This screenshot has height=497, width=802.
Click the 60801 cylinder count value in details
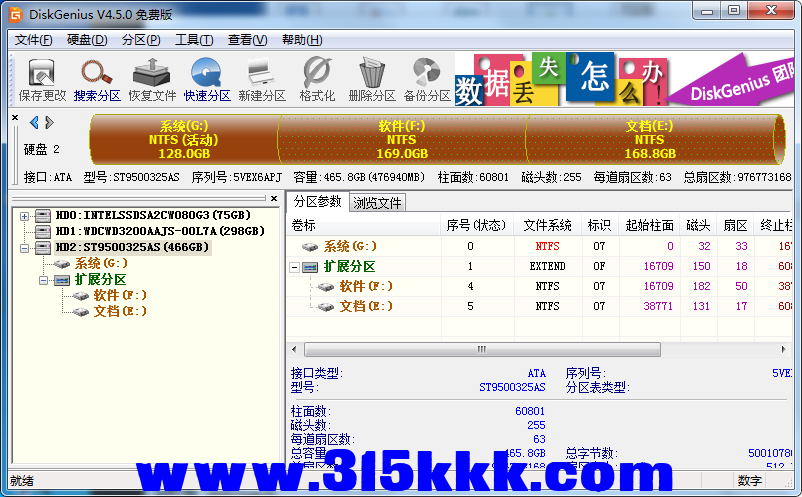tap(530, 411)
